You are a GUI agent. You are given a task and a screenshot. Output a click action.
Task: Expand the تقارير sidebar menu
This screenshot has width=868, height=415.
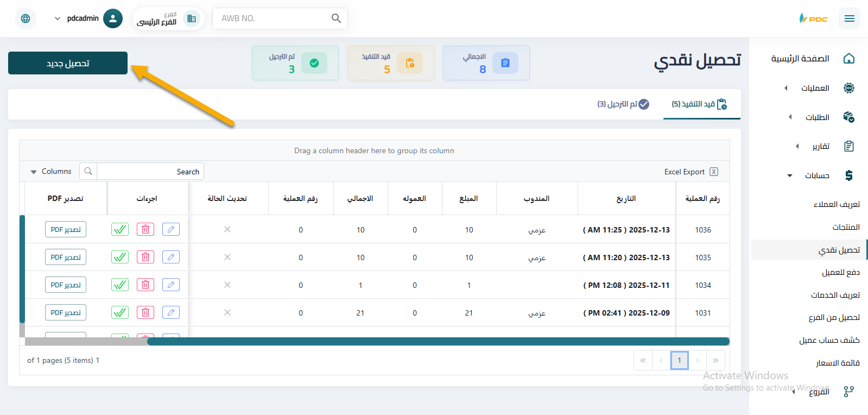(820, 146)
